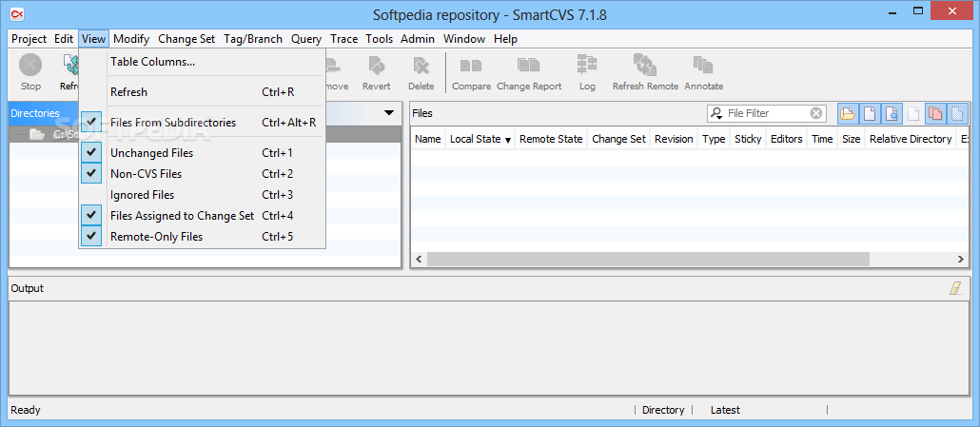
Task: Click the Type column header
Action: (x=714, y=139)
